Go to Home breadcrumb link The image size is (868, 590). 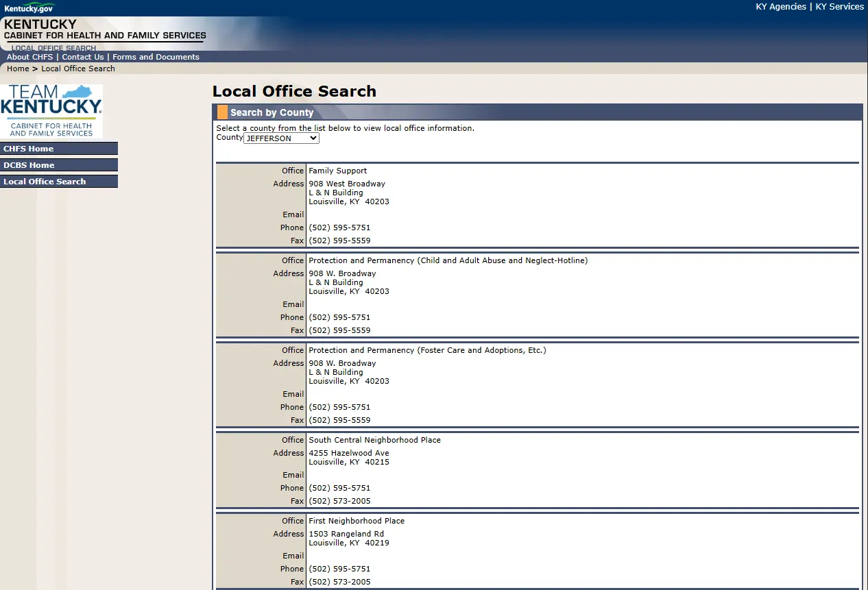click(x=18, y=69)
